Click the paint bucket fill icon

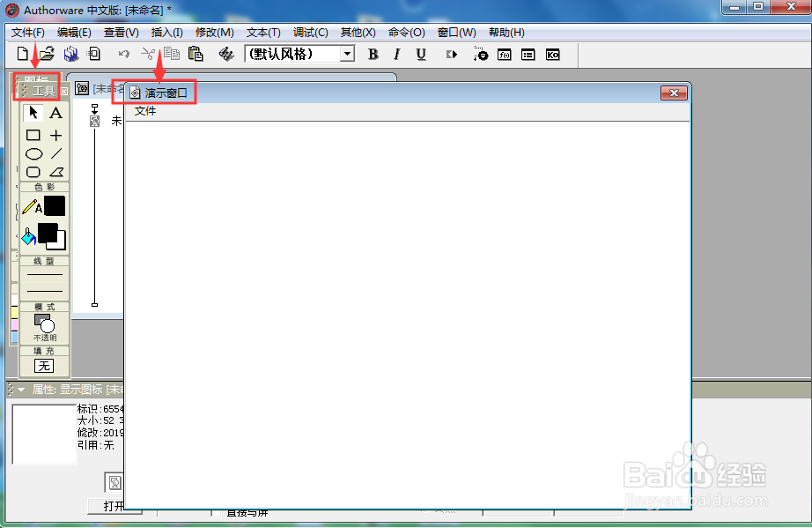click(x=28, y=236)
